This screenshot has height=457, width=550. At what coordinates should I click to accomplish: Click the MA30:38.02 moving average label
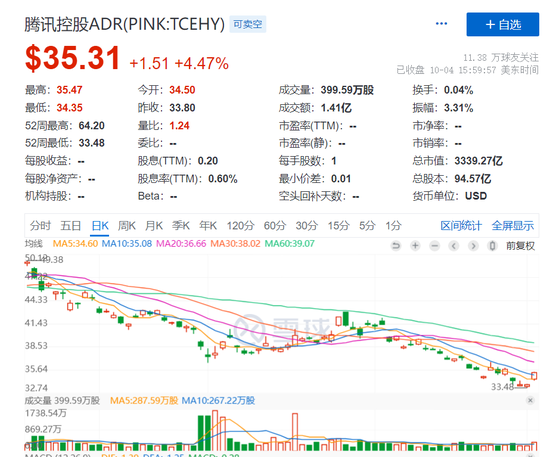235,243
